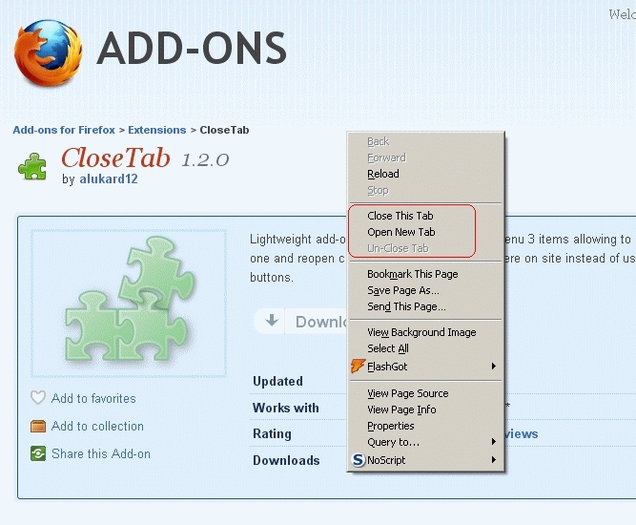Screen dimensions: 636x525
Task: Choose Forward in the context menu
Action: [425, 158]
